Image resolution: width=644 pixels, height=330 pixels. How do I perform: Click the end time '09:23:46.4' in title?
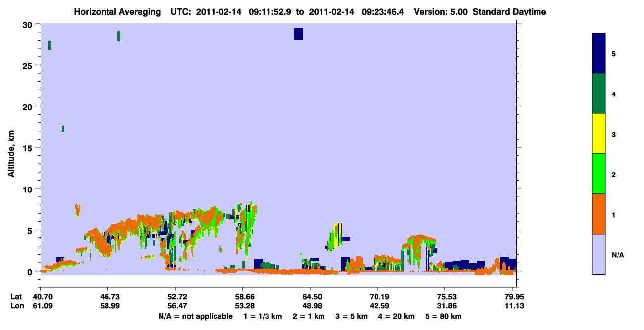point(382,12)
